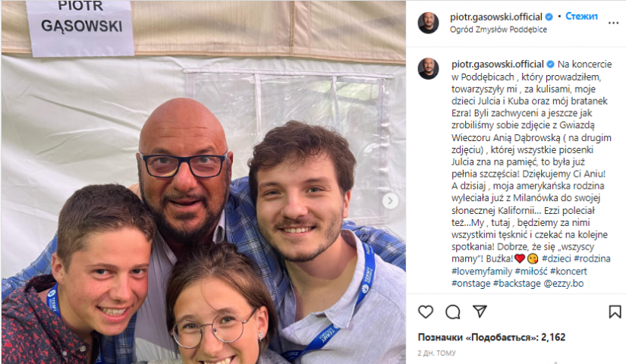This screenshot has width=626, height=364.
Task: Go to next photo with arrow button
Action: pyautogui.click(x=390, y=201)
